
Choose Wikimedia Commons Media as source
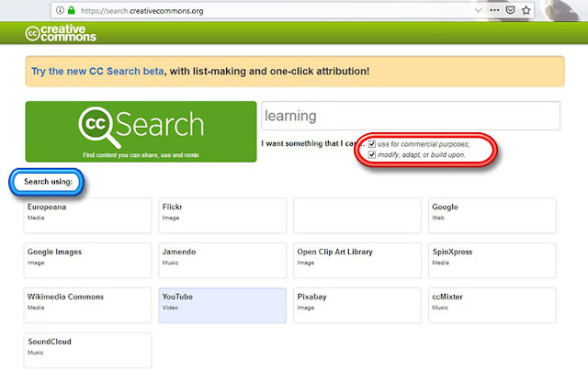click(88, 306)
